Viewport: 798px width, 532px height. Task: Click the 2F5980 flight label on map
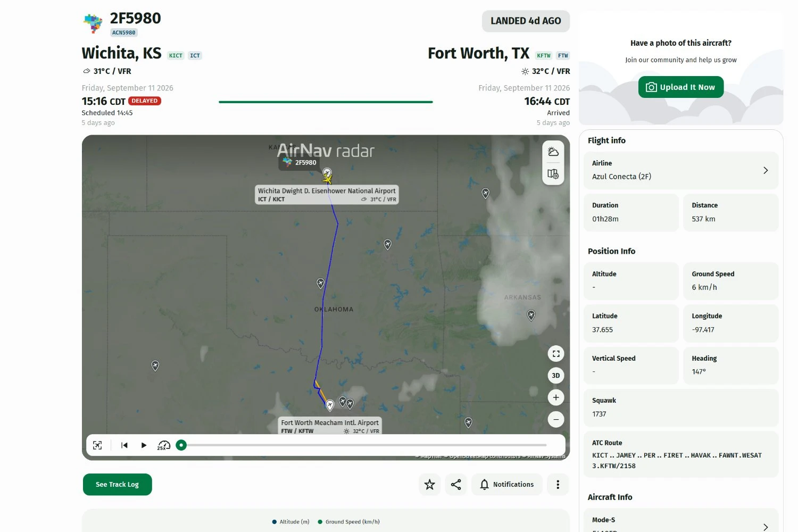(300, 162)
